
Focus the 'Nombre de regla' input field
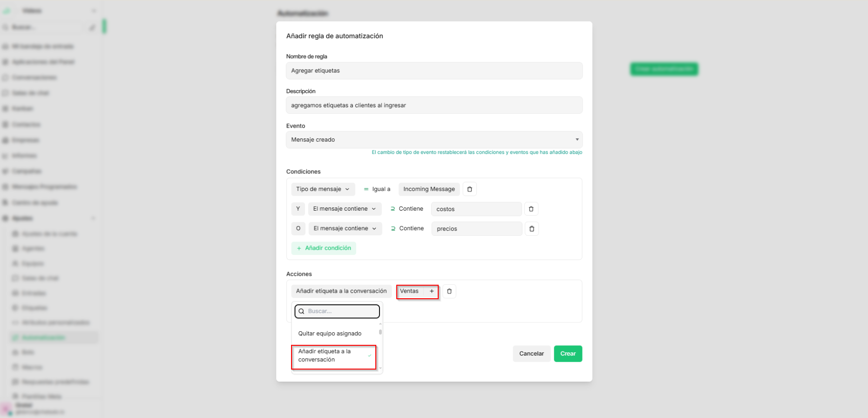(x=434, y=71)
